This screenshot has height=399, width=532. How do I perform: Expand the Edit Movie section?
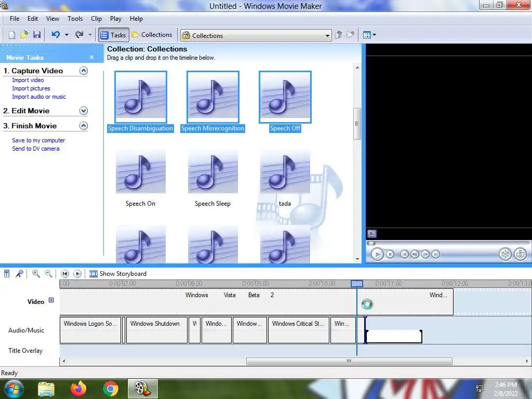click(84, 111)
